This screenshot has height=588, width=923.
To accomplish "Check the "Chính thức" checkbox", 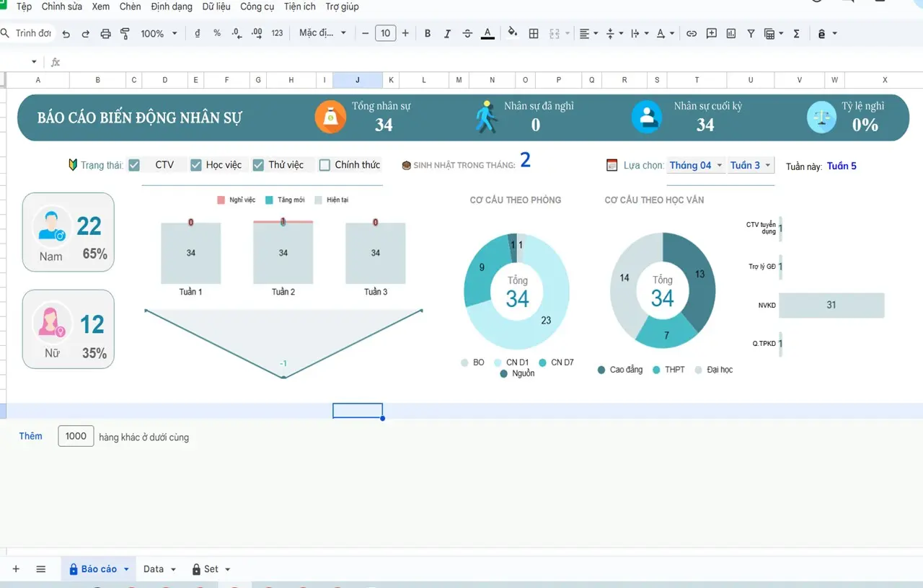I will 324,165.
